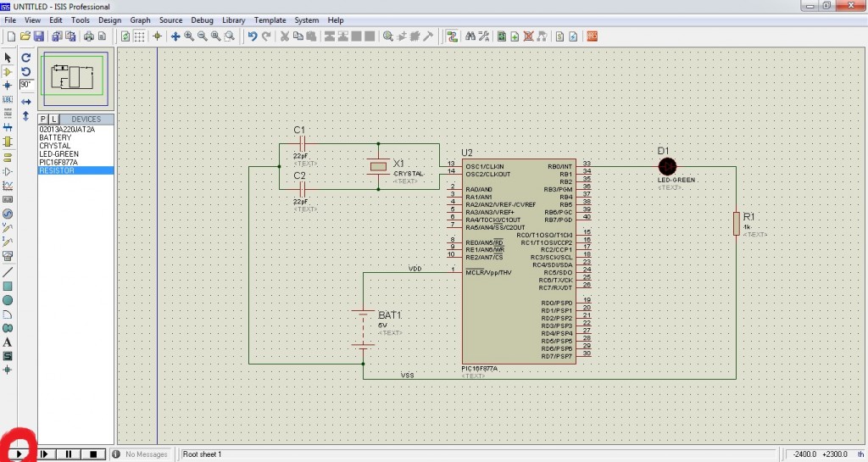Click the P pick devices button
The image size is (868, 462).
point(43,119)
